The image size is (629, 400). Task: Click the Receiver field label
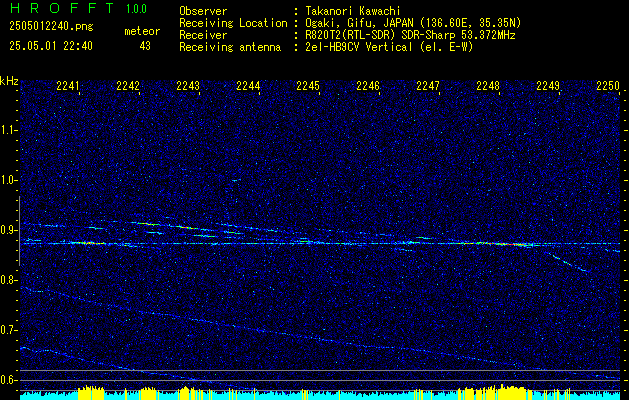tap(203, 35)
